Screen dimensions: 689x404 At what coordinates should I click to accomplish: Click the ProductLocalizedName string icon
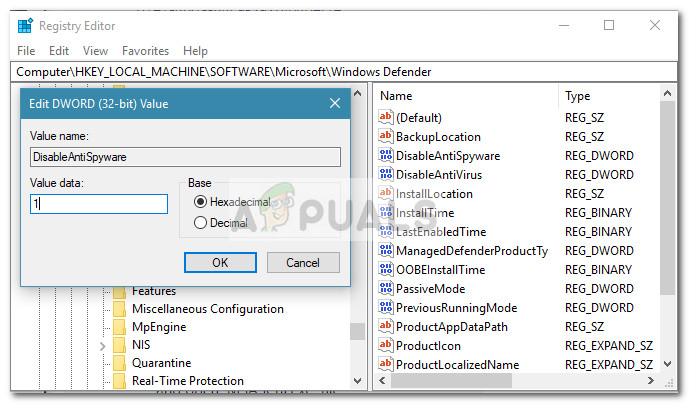coord(385,364)
